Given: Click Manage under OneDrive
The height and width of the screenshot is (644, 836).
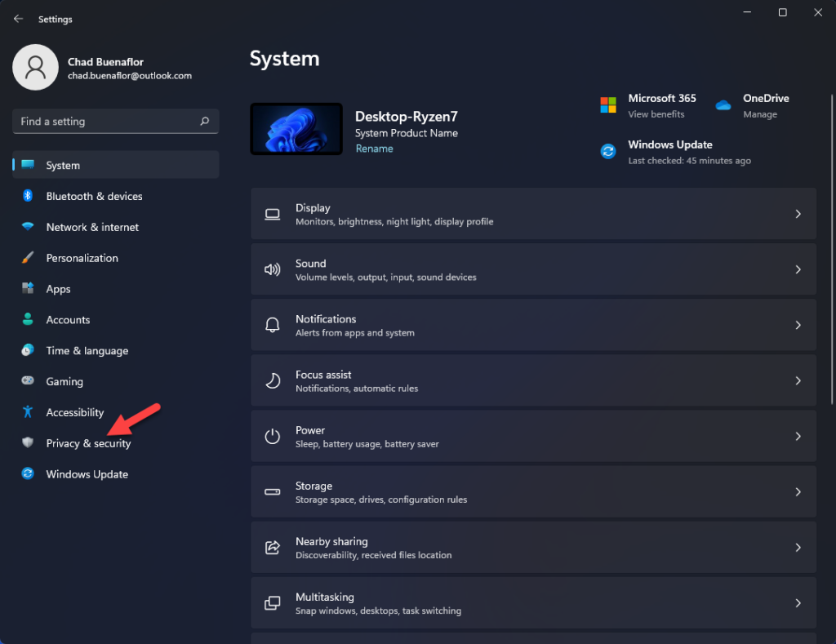Looking at the screenshot, I should pos(760,114).
